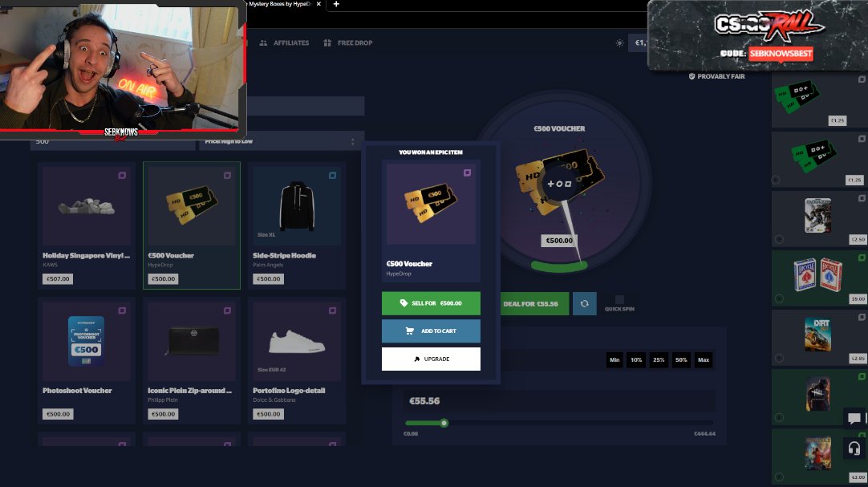
Task: Open the FREE DROP page
Action: 355,43
